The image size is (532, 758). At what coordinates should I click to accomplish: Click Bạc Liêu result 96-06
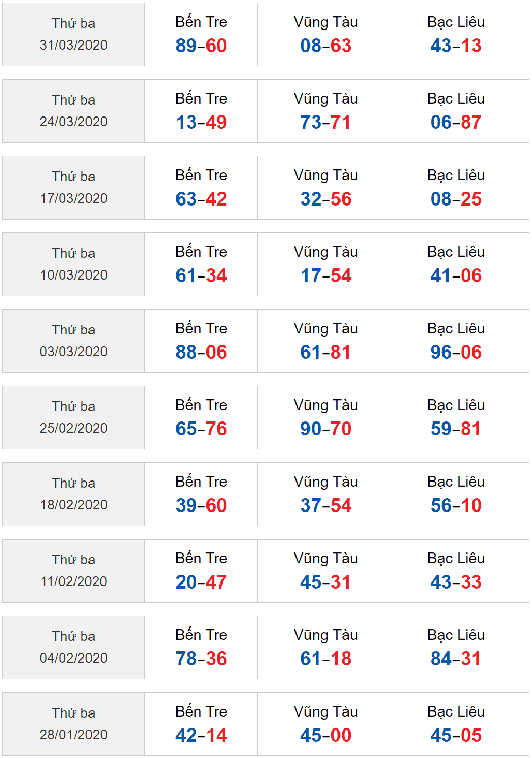(x=456, y=352)
